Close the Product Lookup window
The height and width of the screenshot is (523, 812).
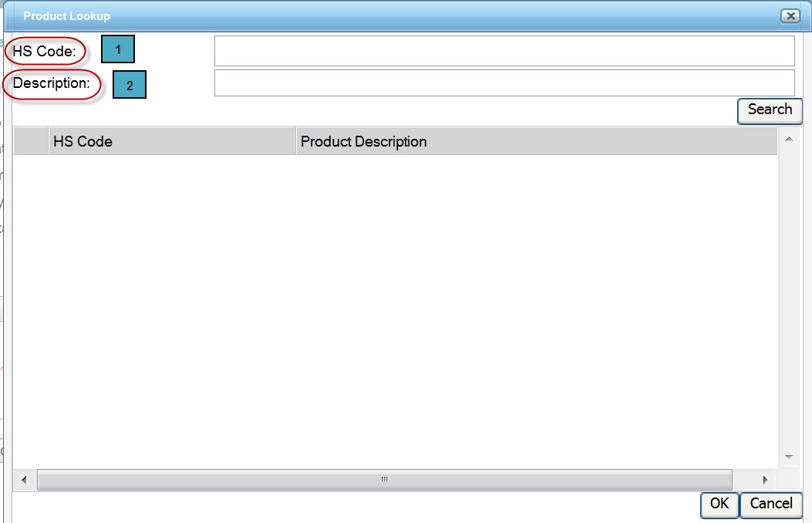tap(790, 16)
